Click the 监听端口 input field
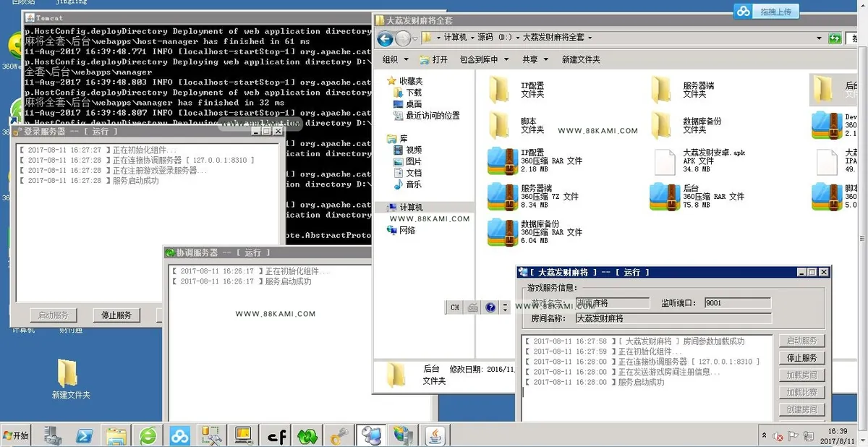This screenshot has width=868, height=447. click(x=738, y=303)
